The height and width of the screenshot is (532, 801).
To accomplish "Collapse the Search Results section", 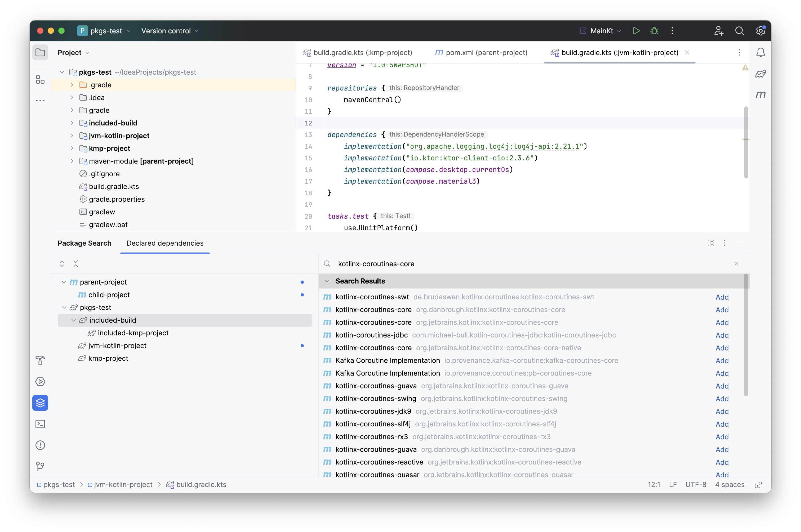I will [x=327, y=281].
